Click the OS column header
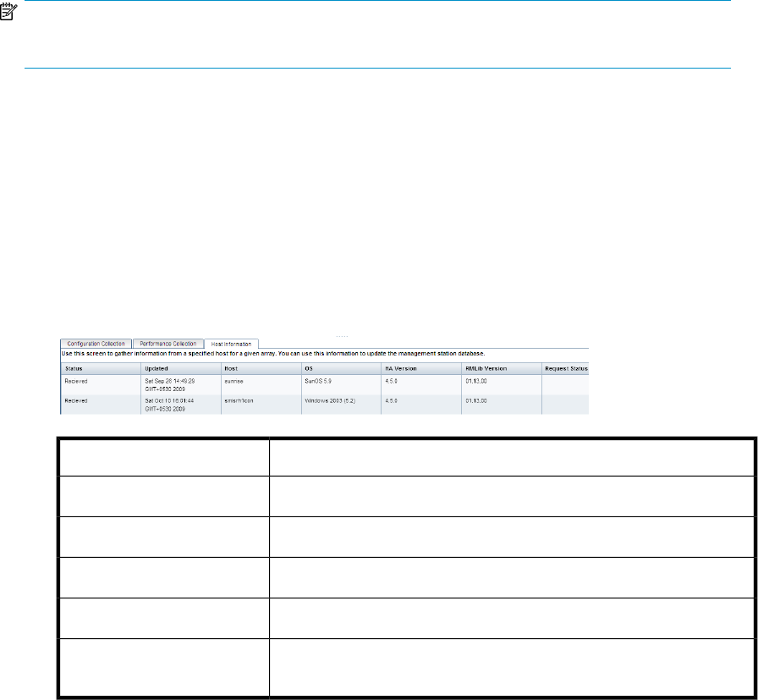The image size is (758, 700). point(309,369)
